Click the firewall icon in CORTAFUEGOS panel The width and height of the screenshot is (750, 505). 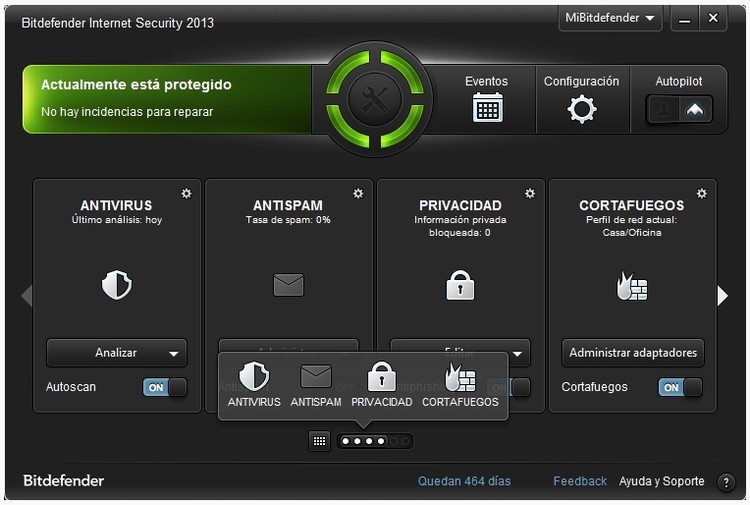(632, 286)
